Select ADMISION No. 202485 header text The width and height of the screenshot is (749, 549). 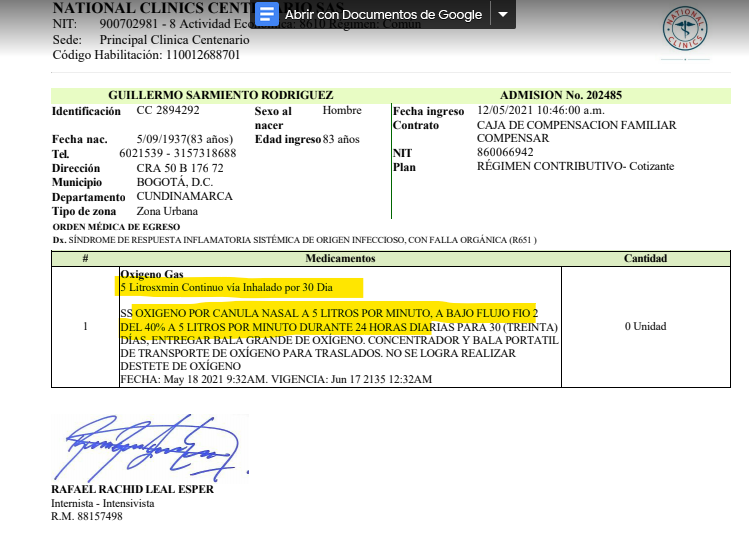coord(561,95)
